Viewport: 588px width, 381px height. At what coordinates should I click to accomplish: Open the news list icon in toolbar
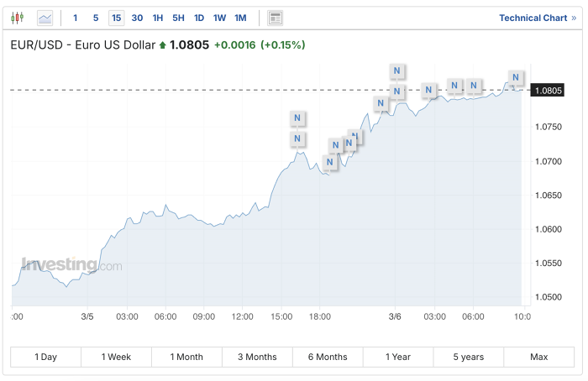point(275,18)
